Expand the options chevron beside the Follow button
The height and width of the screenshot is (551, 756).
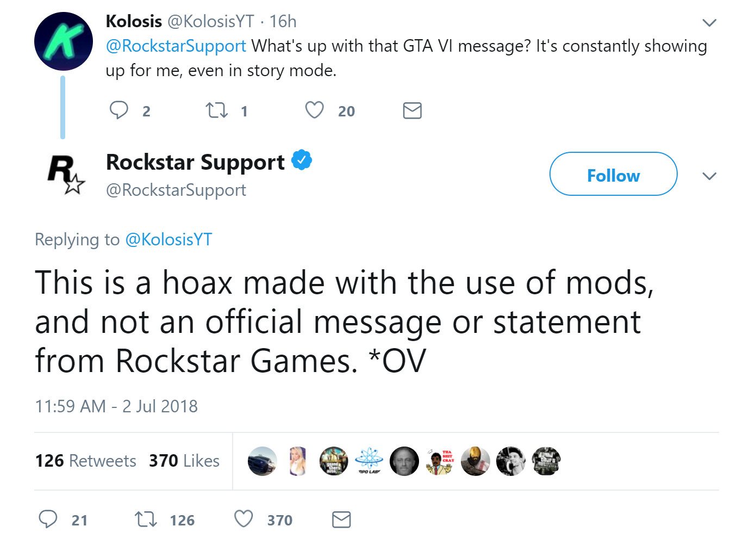pyautogui.click(x=709, y=176)
